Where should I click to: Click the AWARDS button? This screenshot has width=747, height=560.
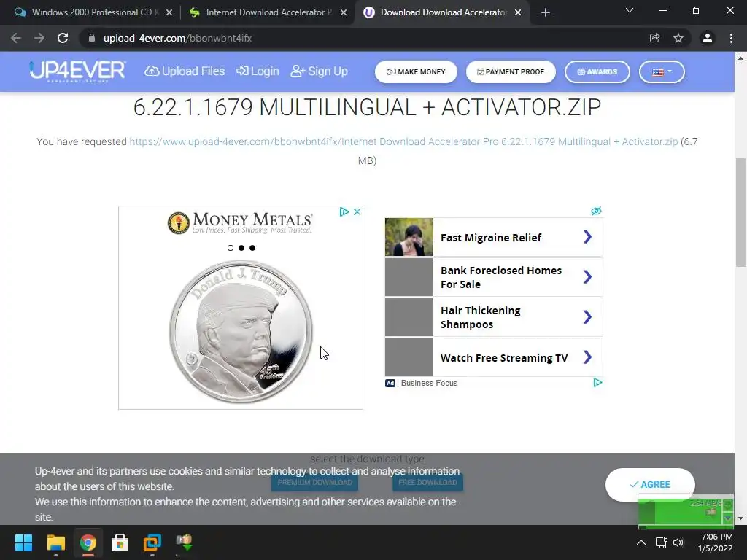(x=597, y=72)
